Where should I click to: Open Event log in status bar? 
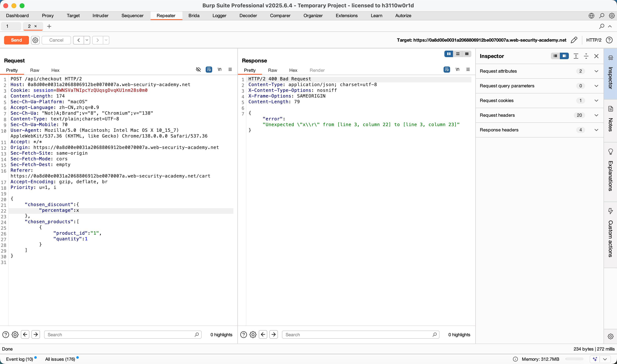click(x=19, y=359)
